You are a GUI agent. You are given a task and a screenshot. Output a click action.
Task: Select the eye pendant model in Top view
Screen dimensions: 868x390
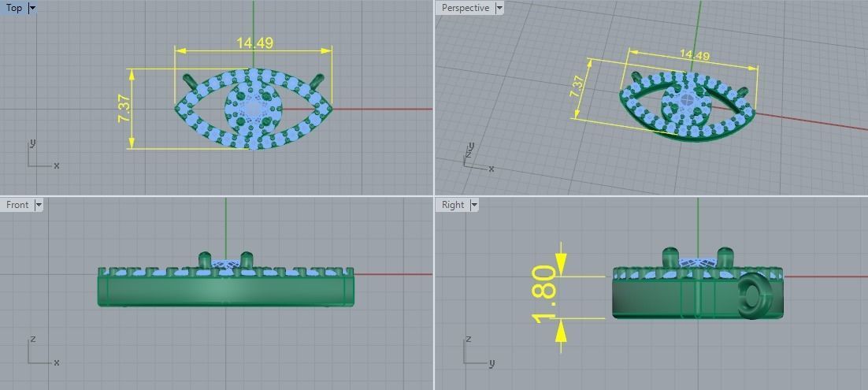[254, 110]
